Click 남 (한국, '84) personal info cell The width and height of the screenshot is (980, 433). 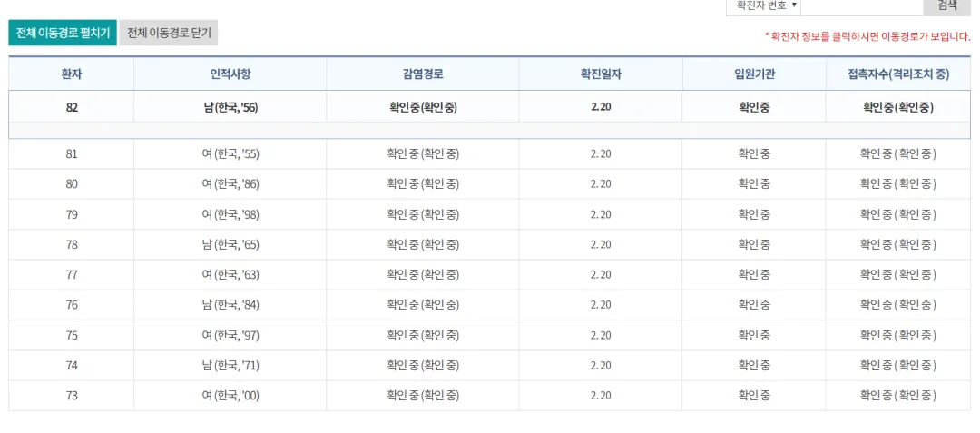tap(230, 305)
